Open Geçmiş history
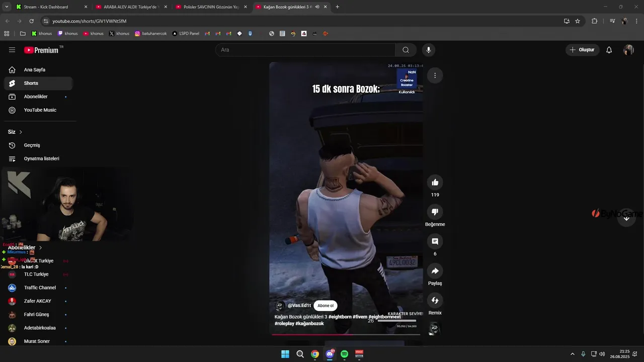The width and height of the screenshot is (644, 362). tap(38, 145)
